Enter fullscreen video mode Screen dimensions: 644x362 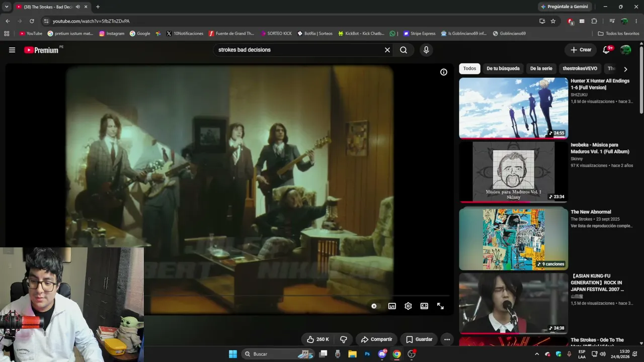[440, 306]
